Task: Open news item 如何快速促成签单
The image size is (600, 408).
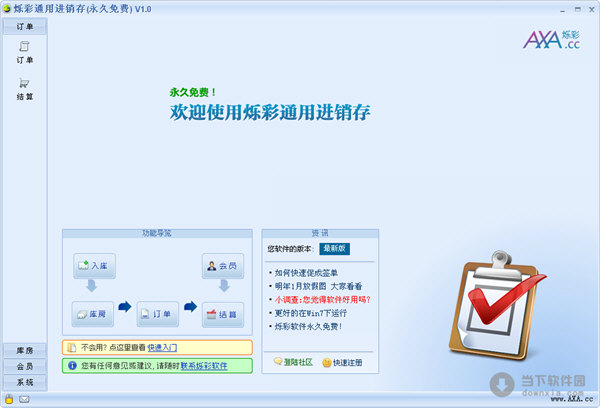Action: [x=306, y=273]
